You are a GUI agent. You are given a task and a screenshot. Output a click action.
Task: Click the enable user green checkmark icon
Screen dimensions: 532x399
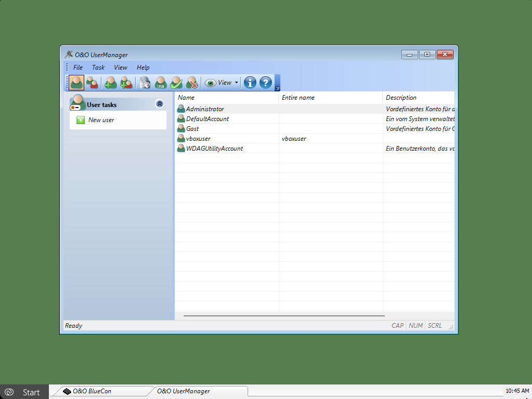point(177,83)
